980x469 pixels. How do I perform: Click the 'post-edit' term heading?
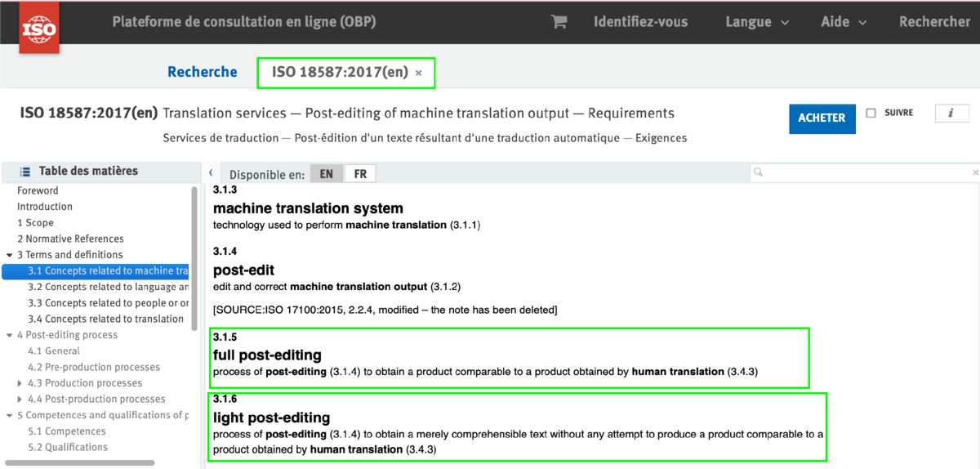click(243, 270)
